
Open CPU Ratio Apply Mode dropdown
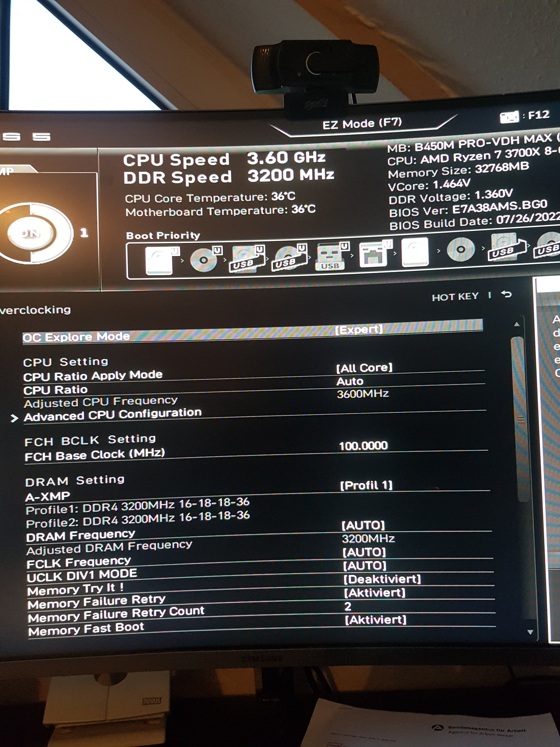[x=364, y=368]
